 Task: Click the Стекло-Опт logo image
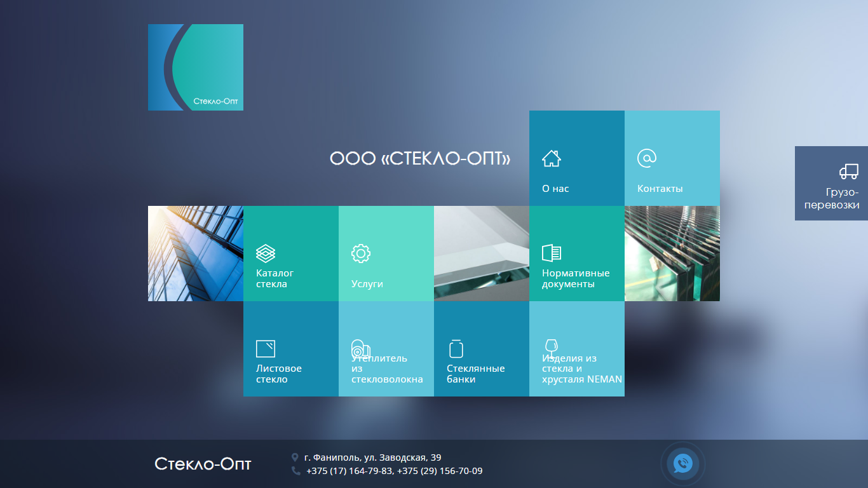[196, 67]
